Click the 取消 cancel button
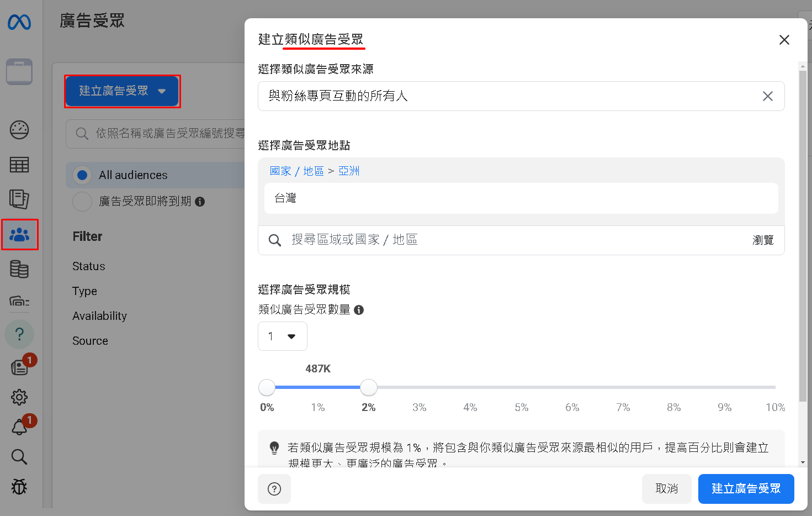The width and height of the screenshot is (812, 516). tap(667, 489)
